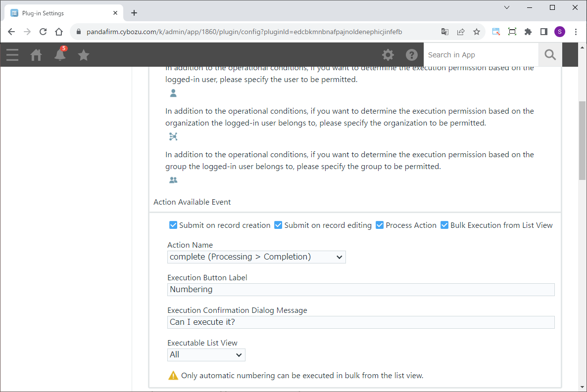Viewport: 587px width, 392px height.
Task: Pick permitted organization via organization icon
Action: click(x=173, y=136)
